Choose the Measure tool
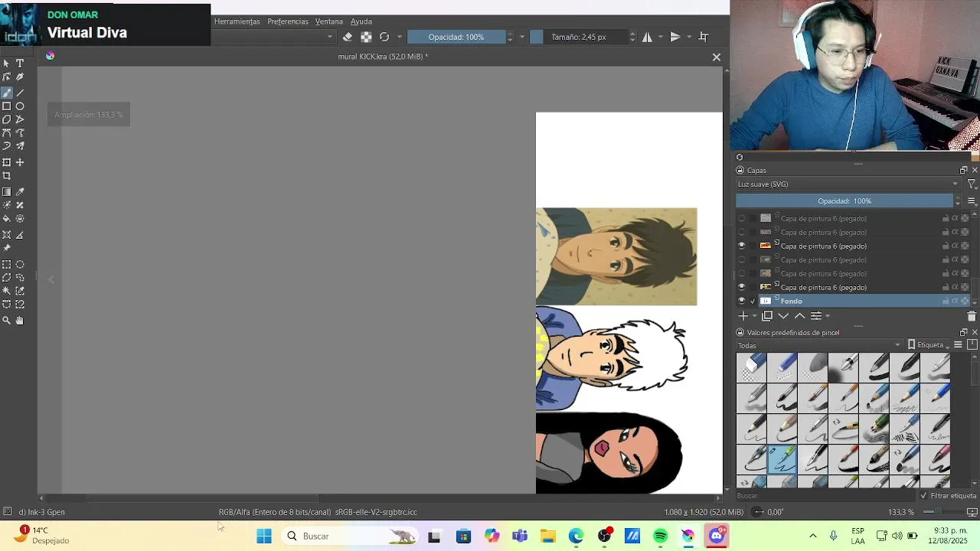The height and width of the screenshot is (551, 980). [x=20, y=235]
